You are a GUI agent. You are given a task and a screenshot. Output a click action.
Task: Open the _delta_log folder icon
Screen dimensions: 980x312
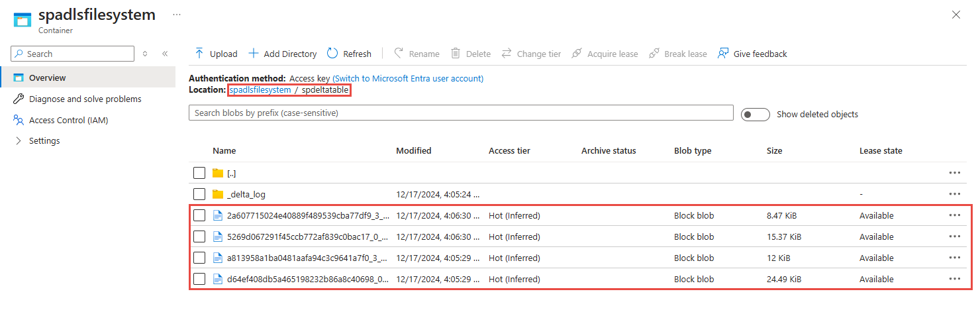tap(218, 194)
